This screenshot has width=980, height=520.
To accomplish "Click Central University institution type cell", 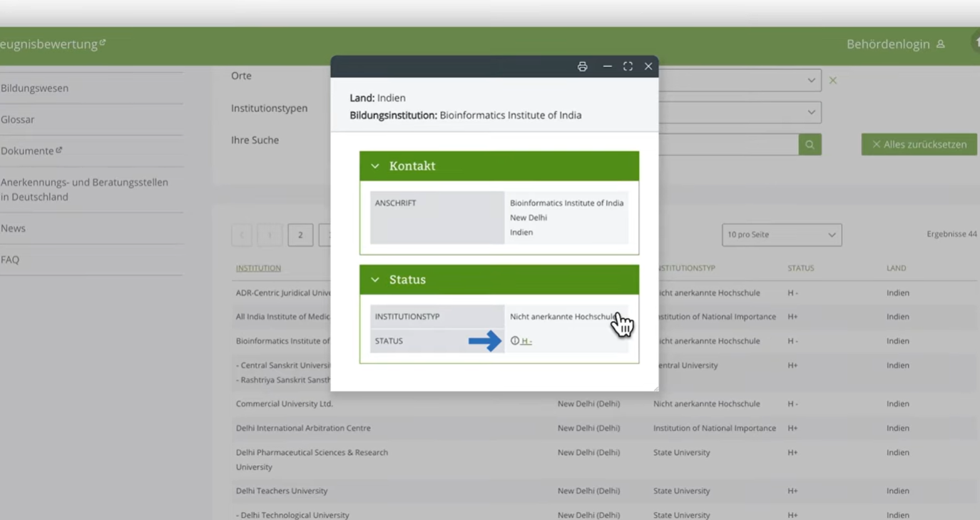I will pos(688,365).
